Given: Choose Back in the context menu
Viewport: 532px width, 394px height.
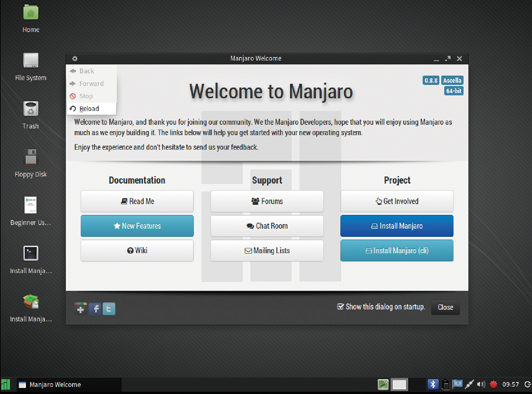Looking at the screenshot, I should pyautogui.click(x=86, y=71).
